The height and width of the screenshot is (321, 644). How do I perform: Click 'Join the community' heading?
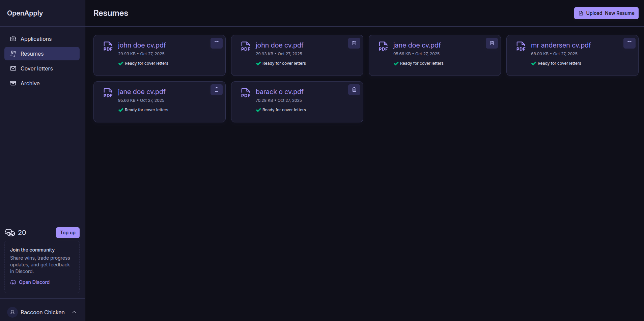[x=32, y=250]
